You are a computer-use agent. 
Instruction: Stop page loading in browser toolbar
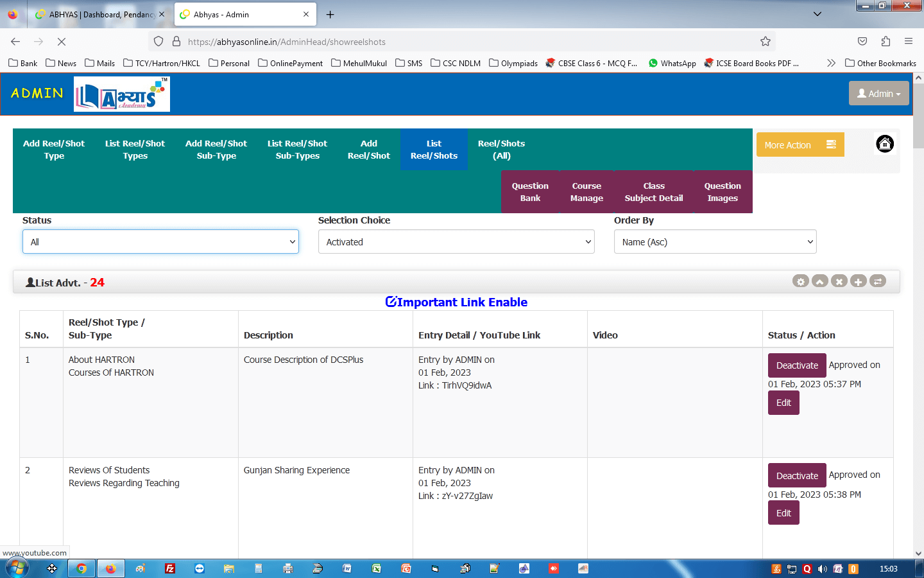pos(62,42)
